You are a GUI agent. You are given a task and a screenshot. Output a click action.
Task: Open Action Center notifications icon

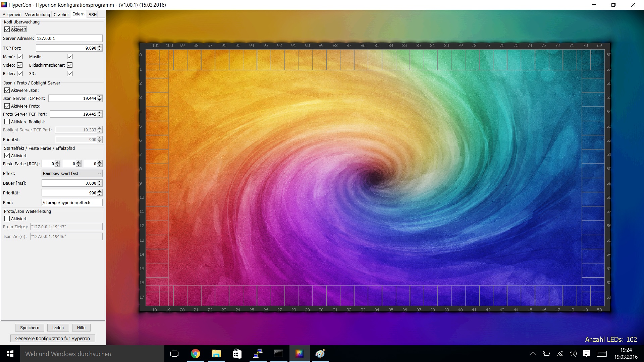[586, 354]
